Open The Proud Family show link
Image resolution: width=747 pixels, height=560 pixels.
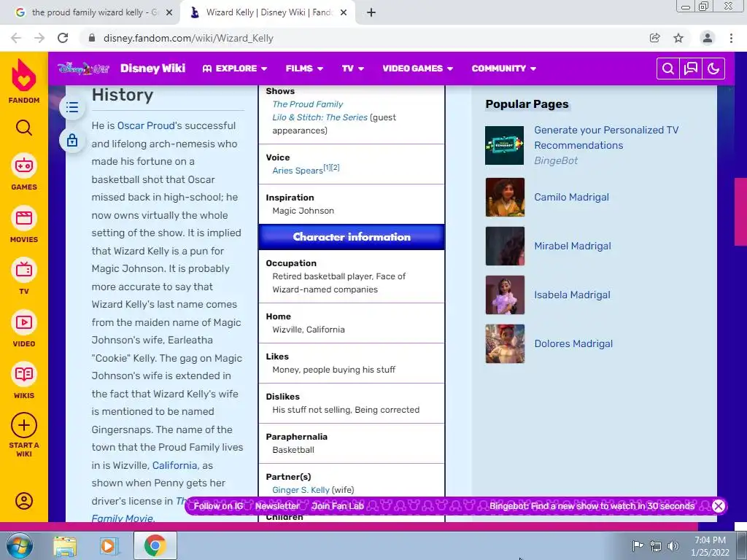pos(308,104)
